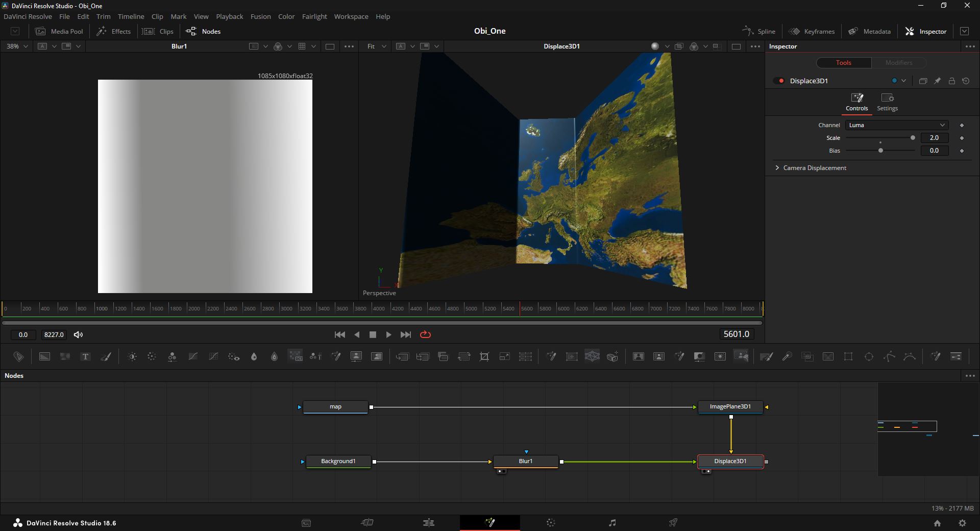Open the Fairlight menu
980x531 pixels.
click(314, 16)
